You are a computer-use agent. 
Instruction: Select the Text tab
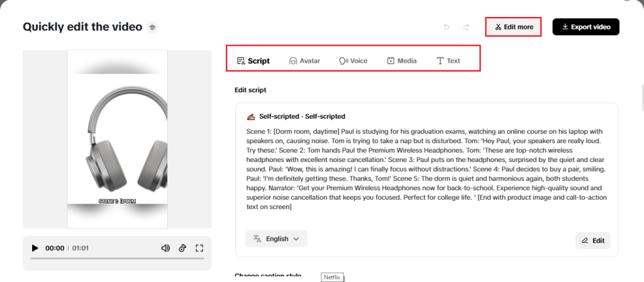pos(448,61)
